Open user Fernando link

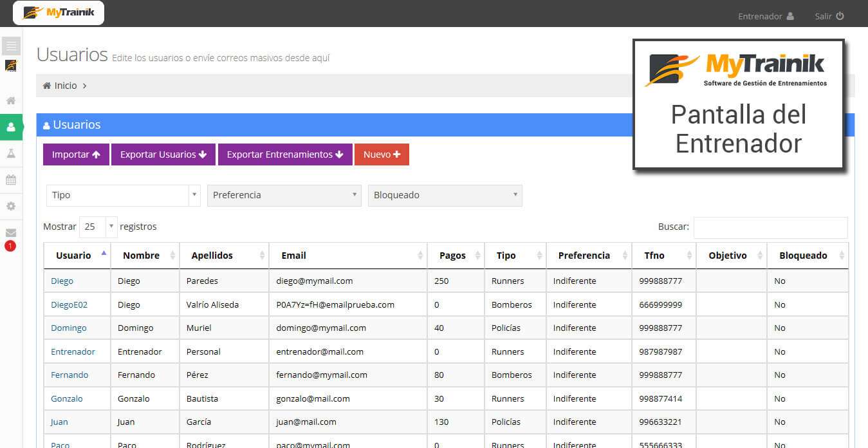pos(69,375)
